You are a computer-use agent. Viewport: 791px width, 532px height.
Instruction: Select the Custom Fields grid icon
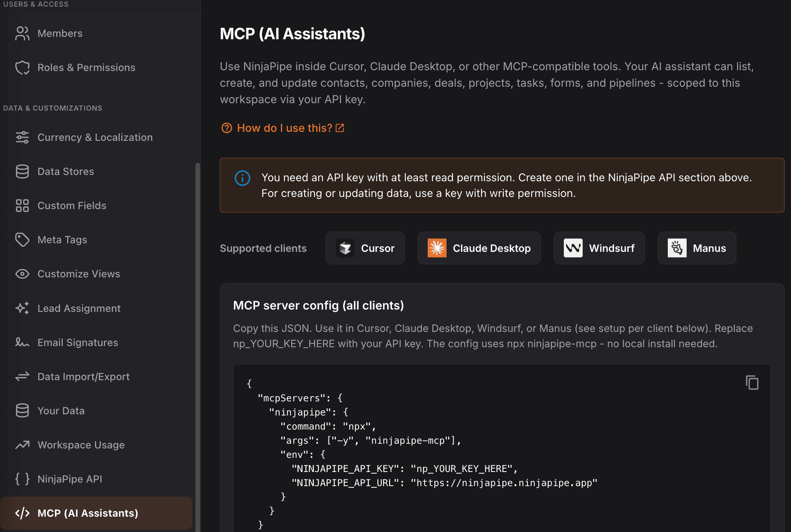click(22, 205)
